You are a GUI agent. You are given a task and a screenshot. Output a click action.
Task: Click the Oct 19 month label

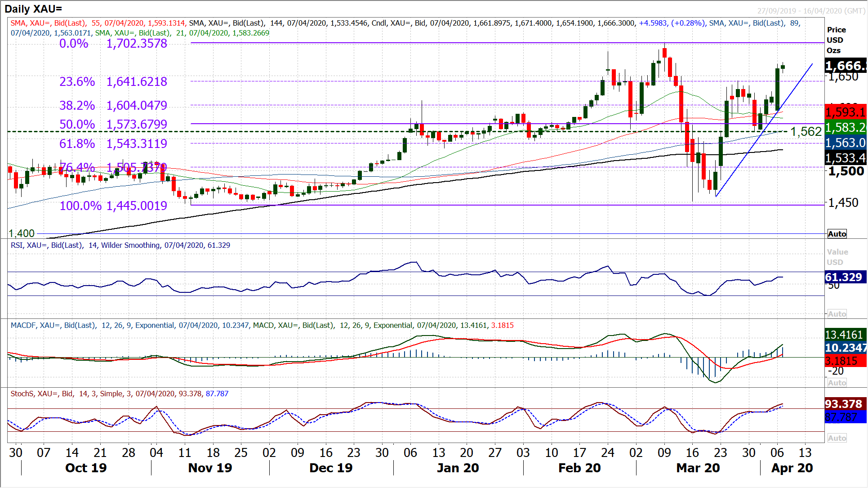click(x=86, y=468)
